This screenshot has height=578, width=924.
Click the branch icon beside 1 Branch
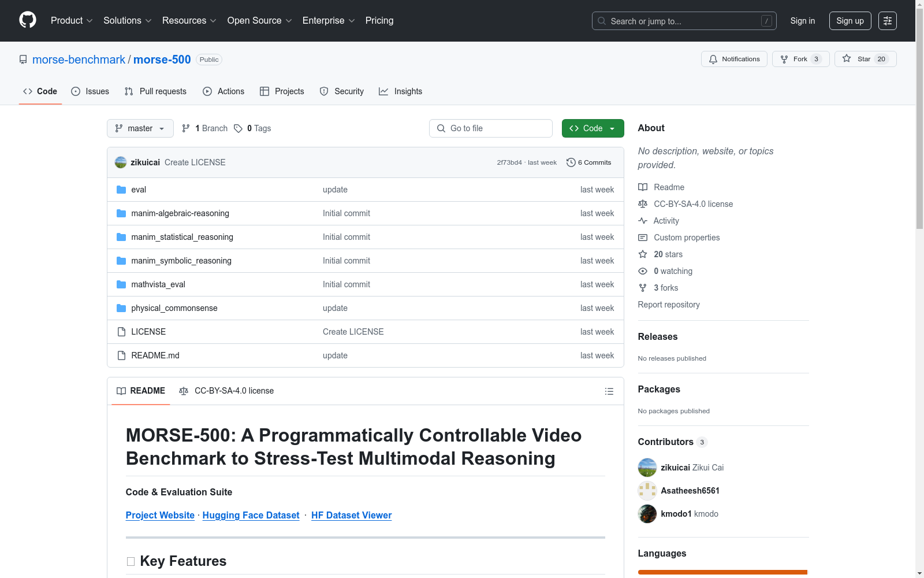(x=186, y=128)
